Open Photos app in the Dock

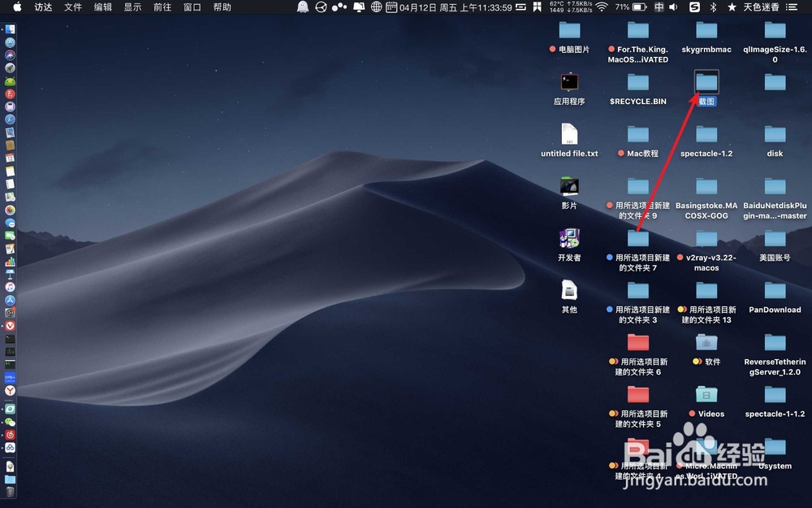(x=10, y=210)
